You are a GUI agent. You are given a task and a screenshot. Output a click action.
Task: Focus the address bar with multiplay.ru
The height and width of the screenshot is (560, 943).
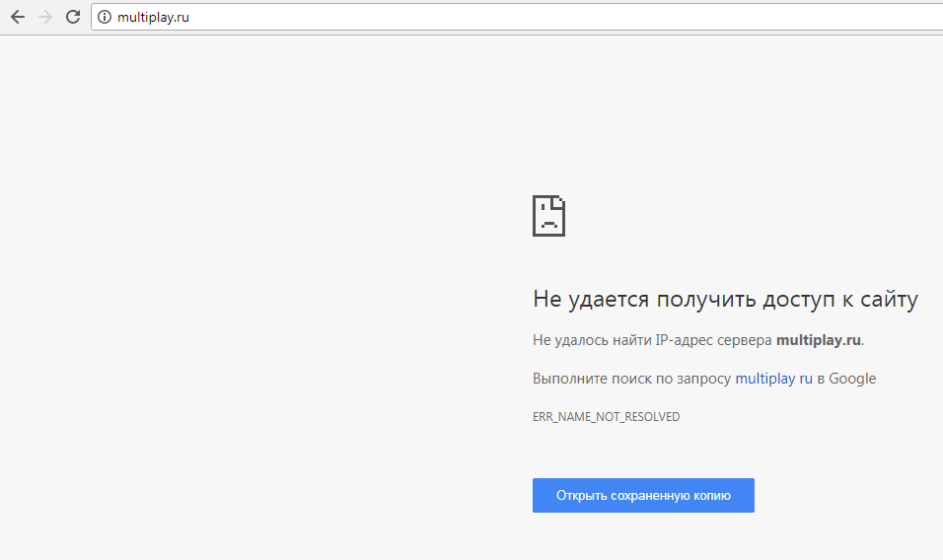pos(517,17)
